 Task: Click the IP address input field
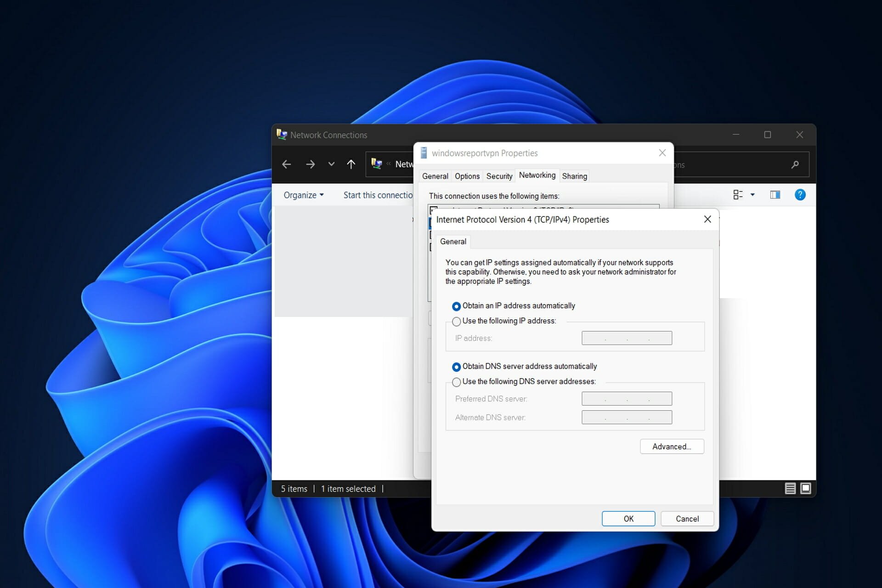(627, 338)
